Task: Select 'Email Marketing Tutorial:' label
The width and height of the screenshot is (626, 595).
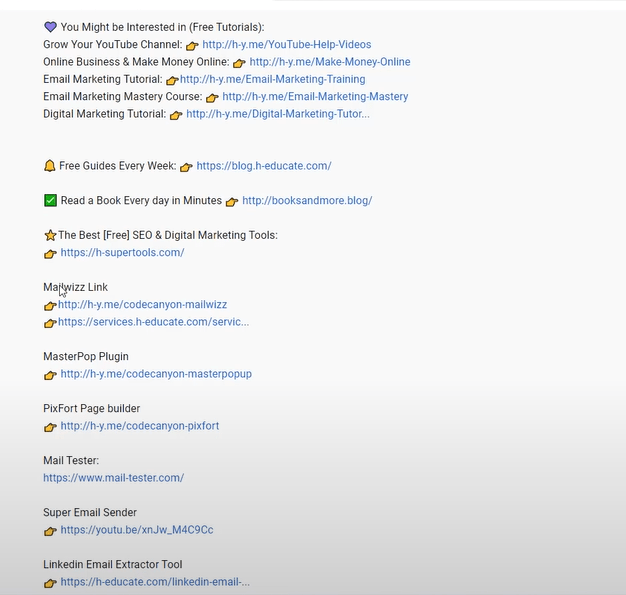Action: click(x=103, y=79)
